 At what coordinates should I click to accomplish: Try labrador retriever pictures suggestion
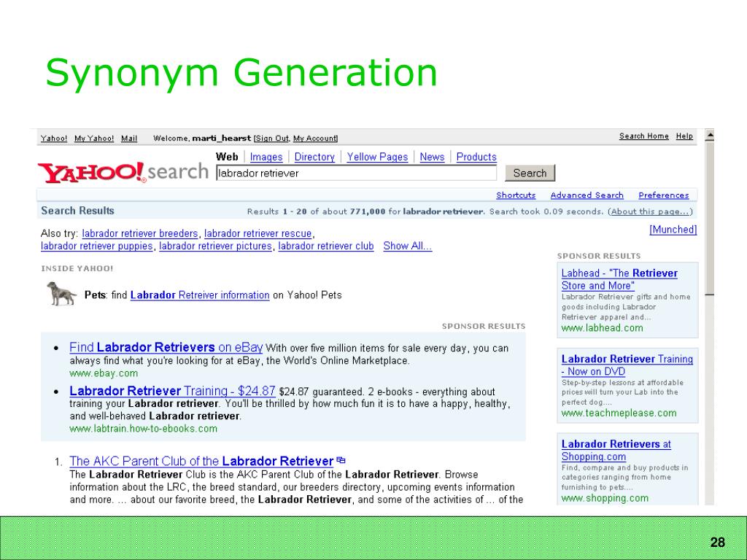click(215, 246)
